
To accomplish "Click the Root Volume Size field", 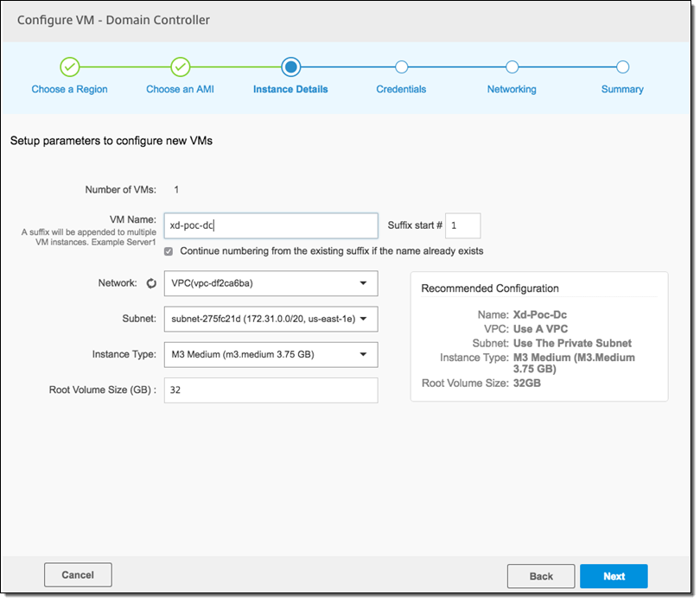I will coord(270,390).
